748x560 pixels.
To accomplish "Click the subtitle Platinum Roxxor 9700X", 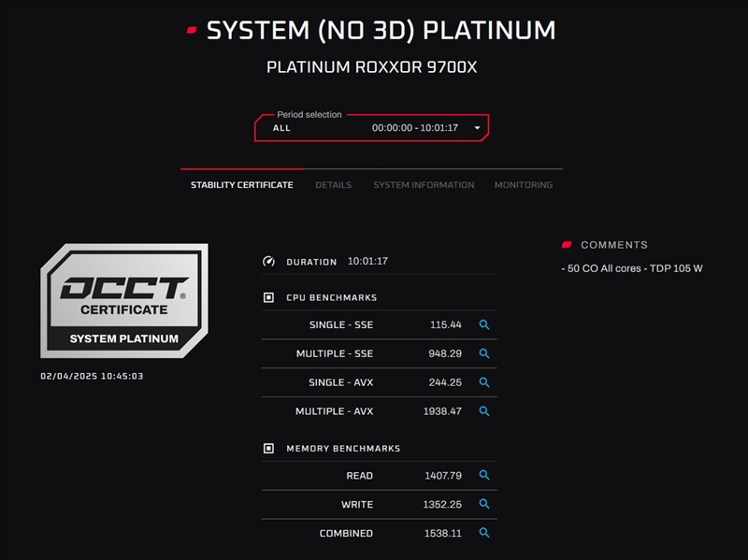I will pos(371,67).
